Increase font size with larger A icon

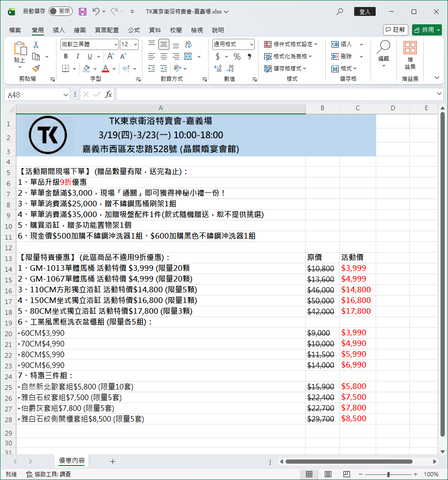pyautogui.click(x=111, y=56)
